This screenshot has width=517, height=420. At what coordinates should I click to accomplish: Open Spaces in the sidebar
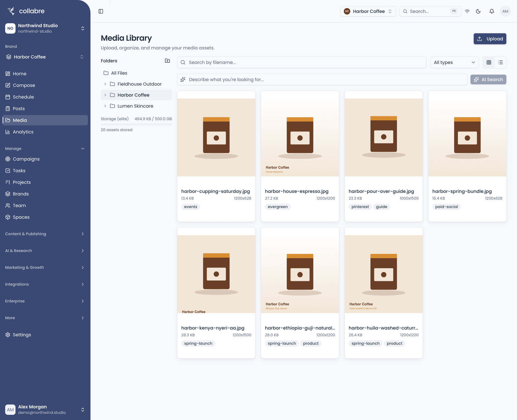point(45,217)
